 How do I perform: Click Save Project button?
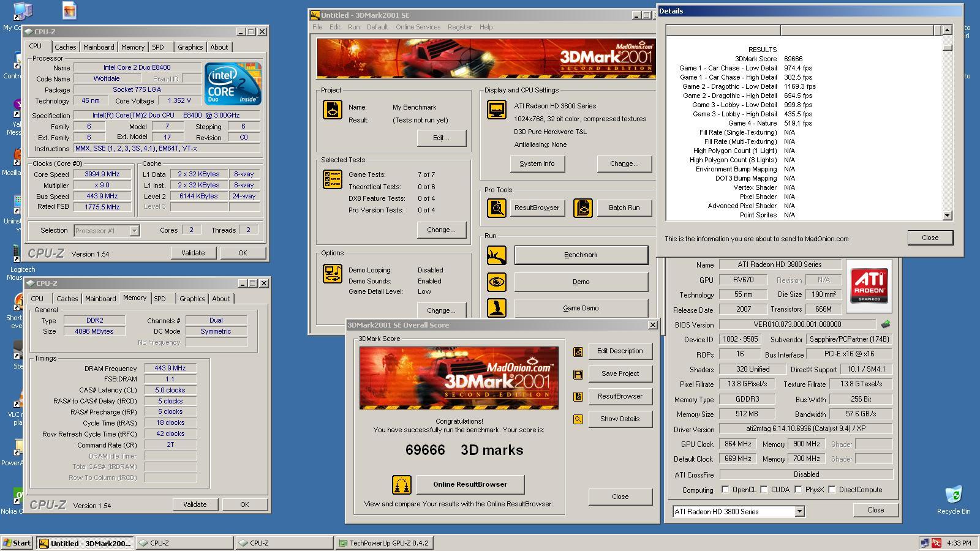620,374
